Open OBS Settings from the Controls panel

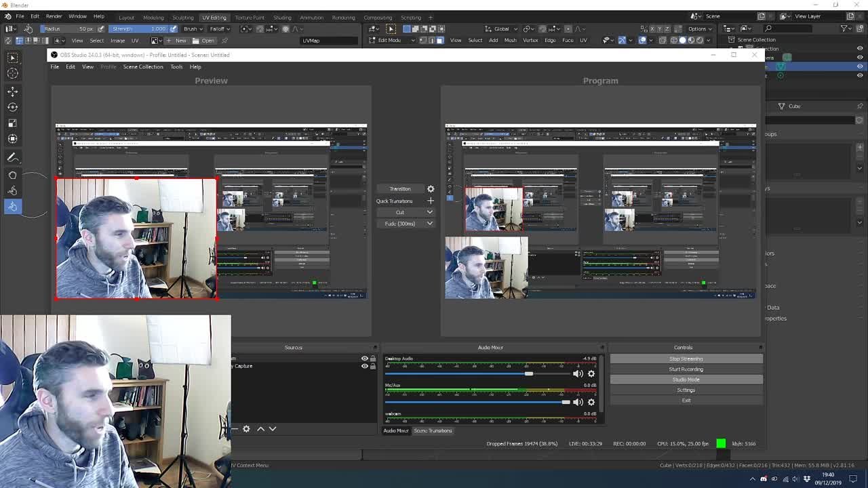point(686,390)
